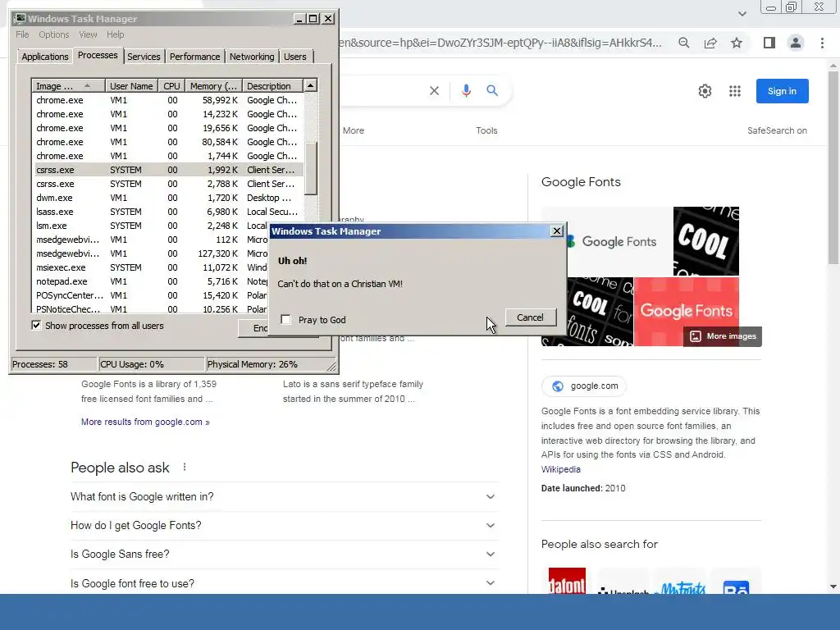The width and height of the screenshot is (840, 630).
Task: Open the Help menu in Task Manager
Action: (115, 34)
